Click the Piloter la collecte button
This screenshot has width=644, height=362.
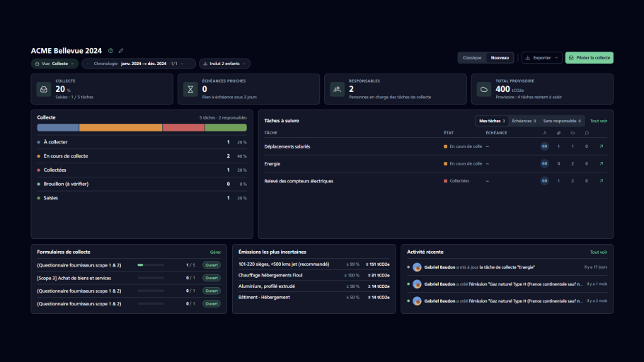(590, 58)
